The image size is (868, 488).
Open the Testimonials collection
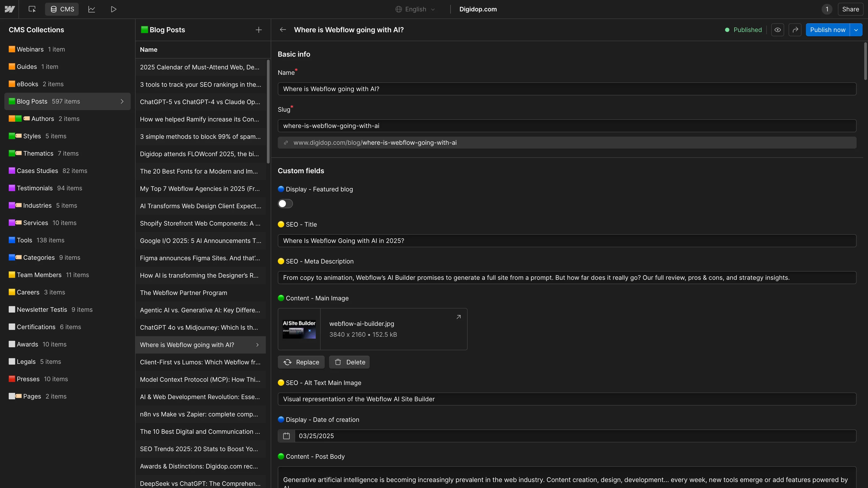point(67,188)
